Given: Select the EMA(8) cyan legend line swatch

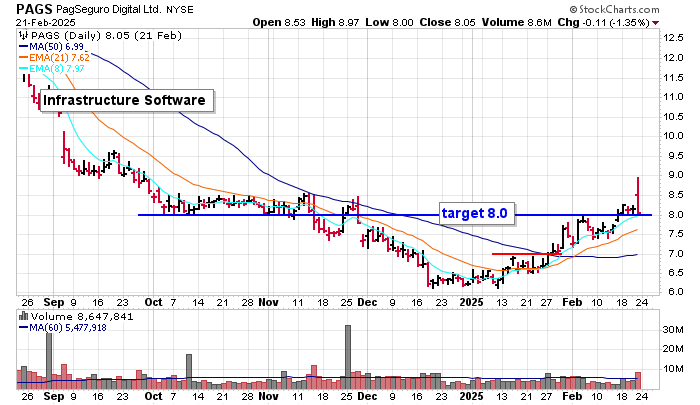Looking at the screenshot, I should coord(23,68).
